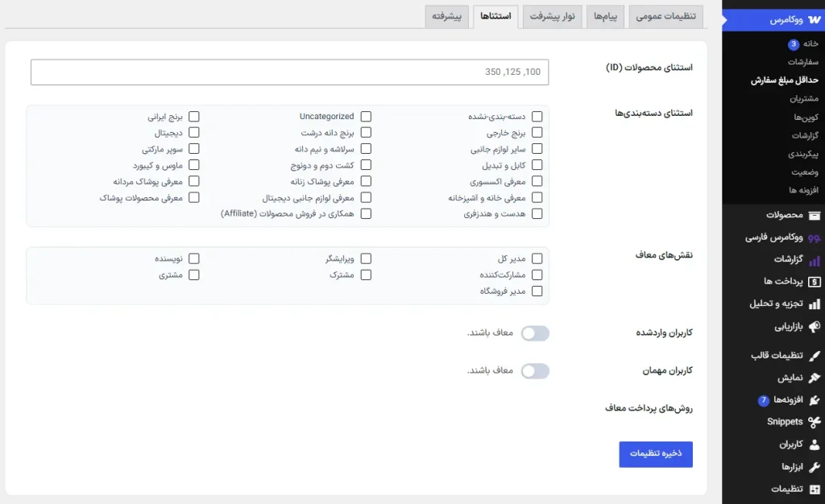
Task: Switch to the تنظیمات عمومی tab
Action: (665, 16)
